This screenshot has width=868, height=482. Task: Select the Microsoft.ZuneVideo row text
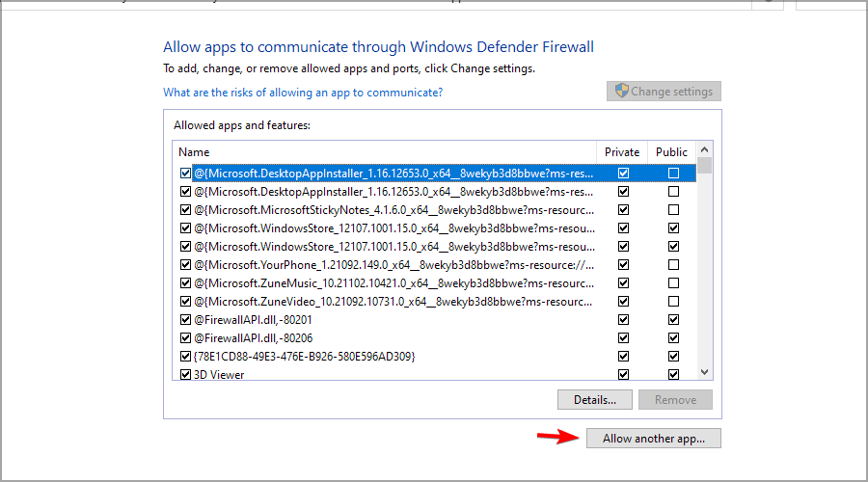(393, 301)
